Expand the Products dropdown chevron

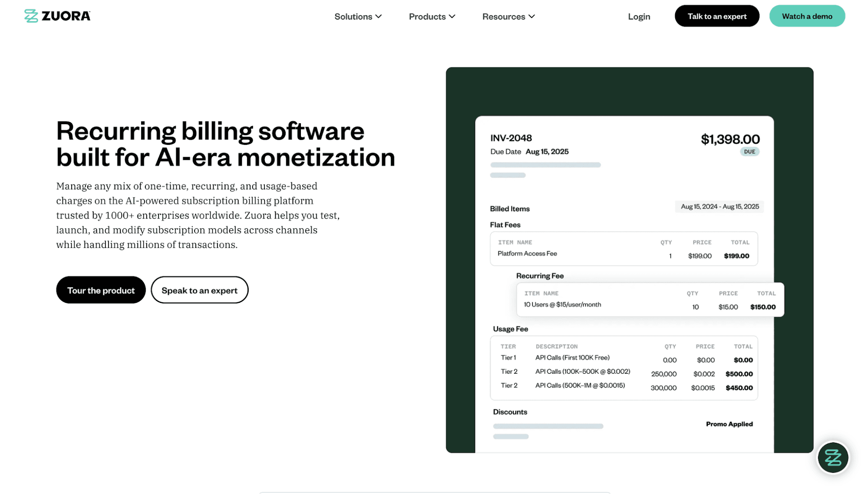click(x=452, y=16)
